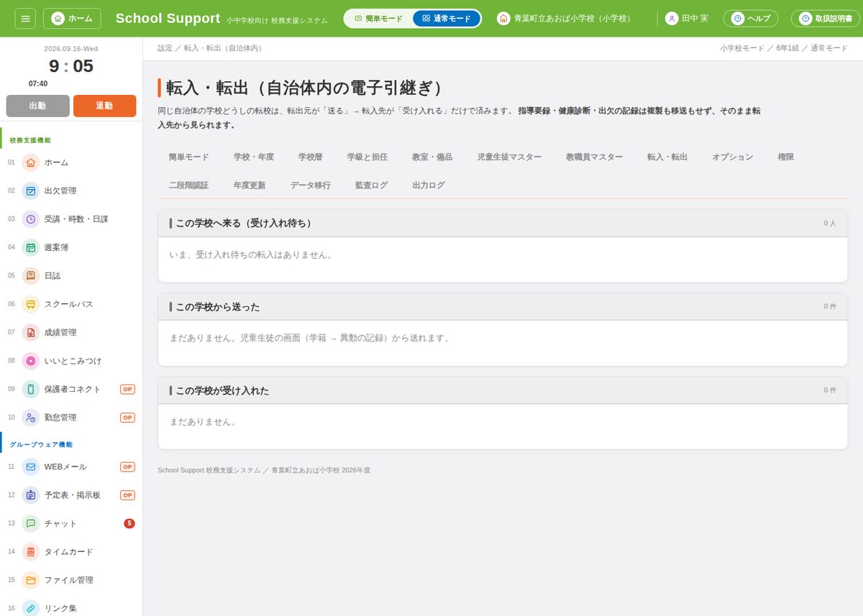
Task: Switch to 通常モード in the header toggle
Action: point(447,19)
